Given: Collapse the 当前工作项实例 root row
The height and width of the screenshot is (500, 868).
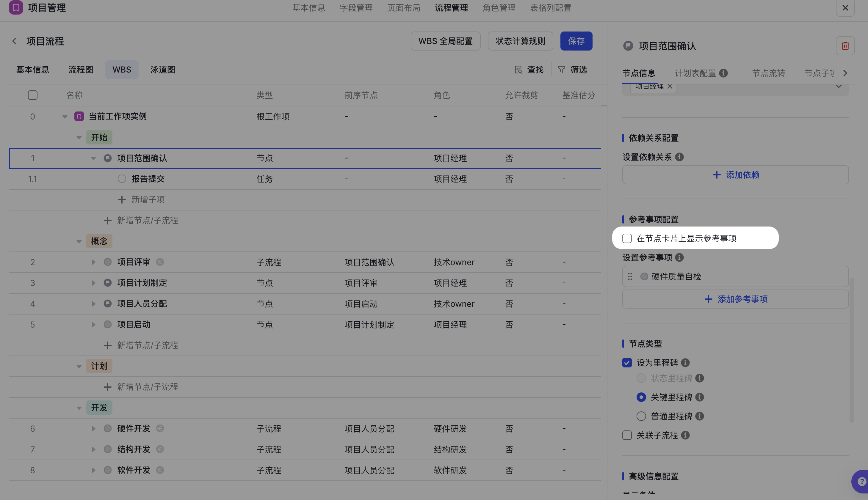Looking at the screenshot, I should pyautogui.click(x=65, y=117).
